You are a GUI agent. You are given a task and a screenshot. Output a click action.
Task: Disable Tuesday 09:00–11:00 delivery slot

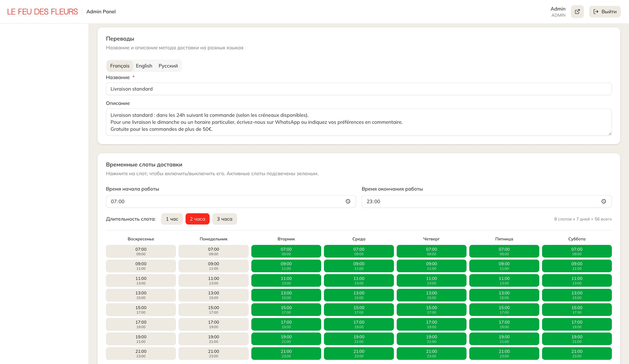click(286, 266)
